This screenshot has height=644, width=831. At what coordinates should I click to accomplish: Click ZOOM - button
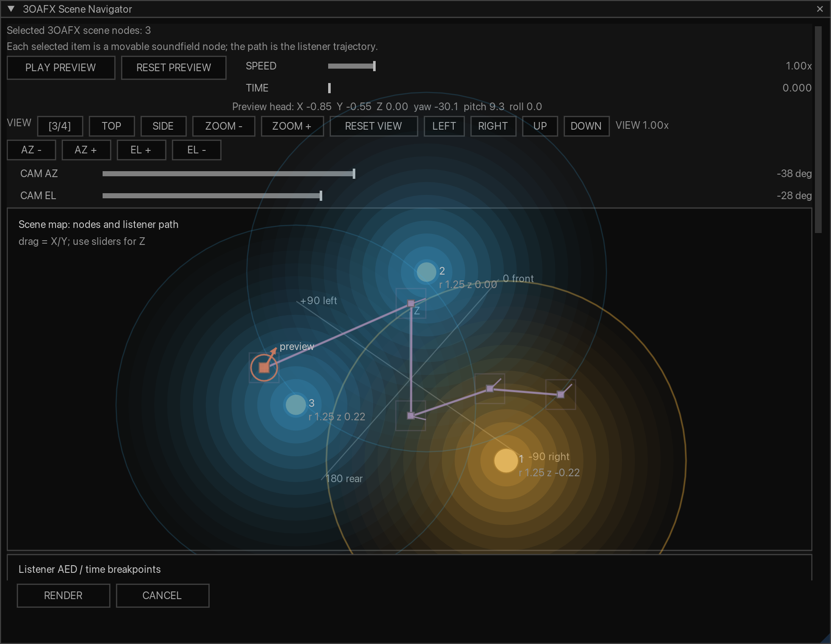[x=223, y=126]
